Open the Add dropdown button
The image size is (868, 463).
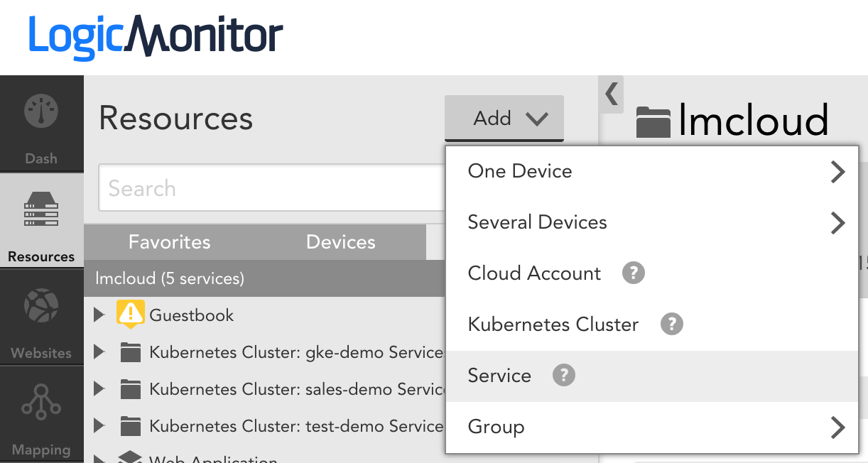coord(504,118)
